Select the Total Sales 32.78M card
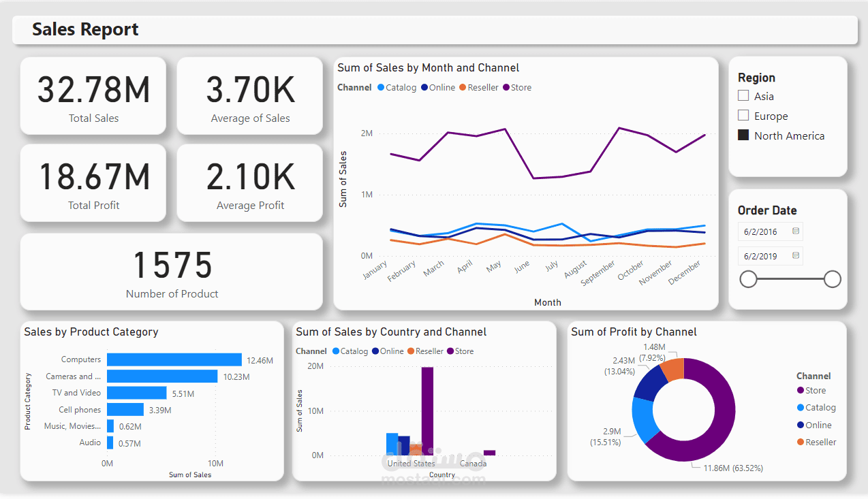The image size is (868, 499). pyautogui.click(x=93, y=96)
